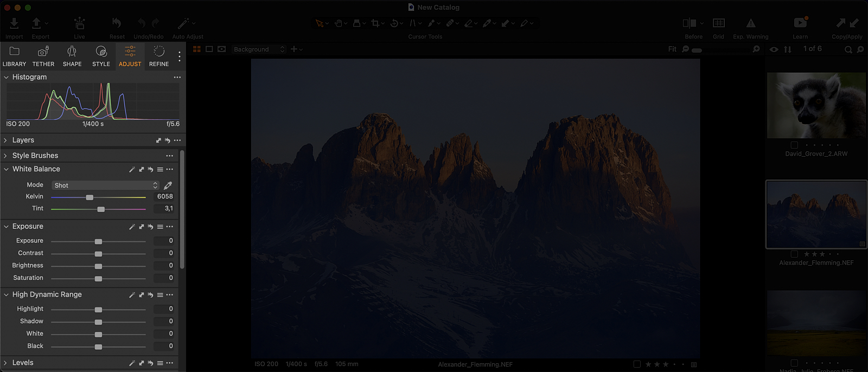
Task: Click the Exposure value field
Action: tap(164, 241)
